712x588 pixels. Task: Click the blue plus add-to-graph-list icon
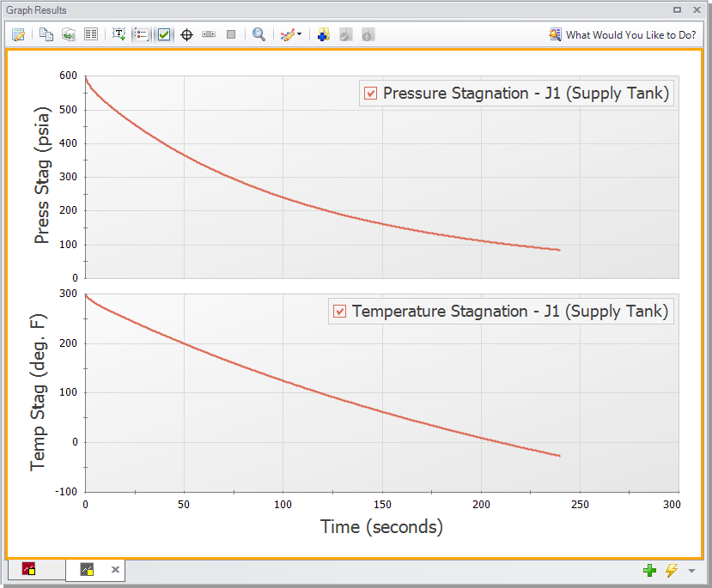point(323,35)
